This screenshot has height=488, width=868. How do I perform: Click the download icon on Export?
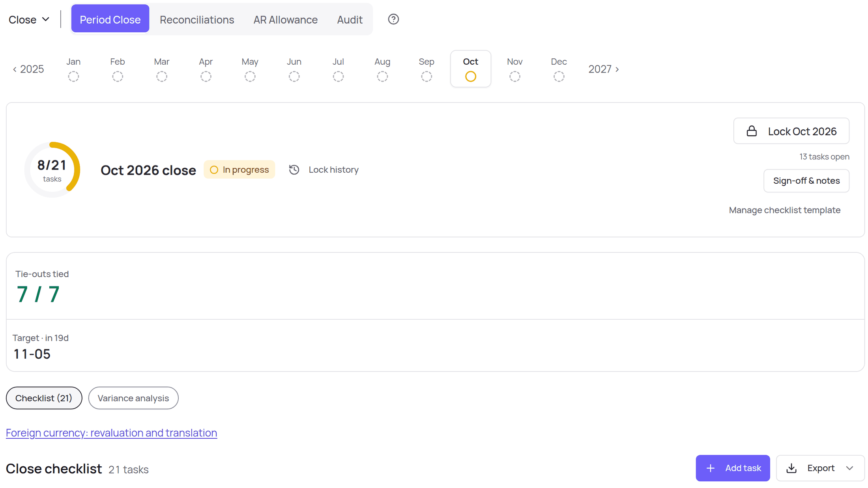791,468
